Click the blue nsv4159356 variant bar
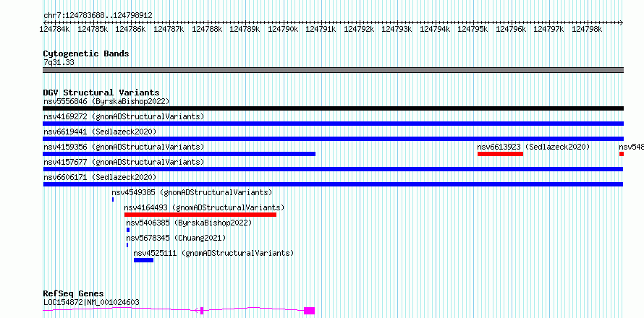The height and width of the screenshot is (318, 644). tap(179, 154)
